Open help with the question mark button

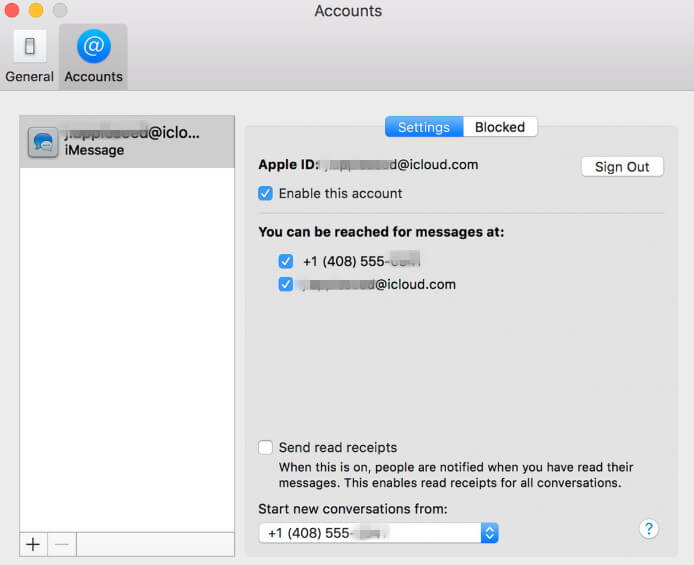pos(648,529)
